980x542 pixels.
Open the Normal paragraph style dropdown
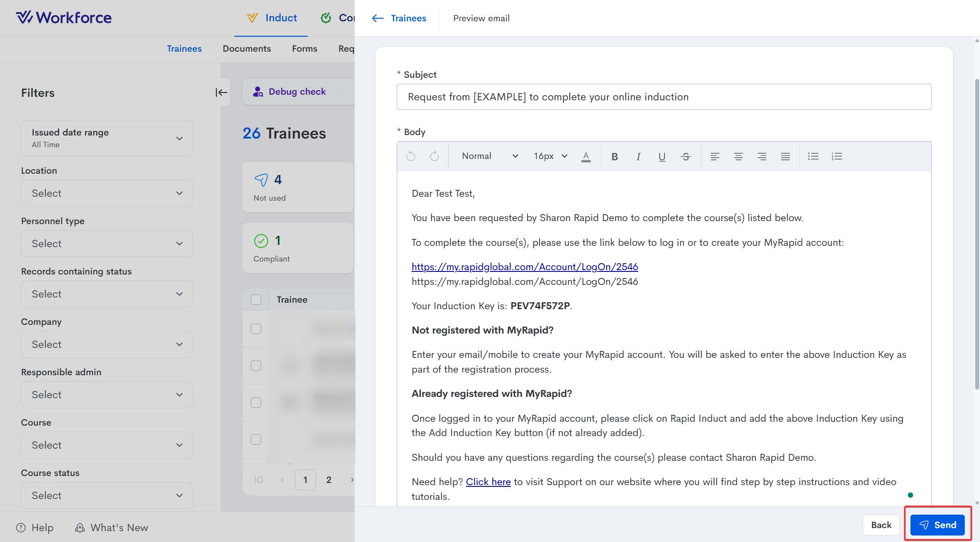click(489, 156)
